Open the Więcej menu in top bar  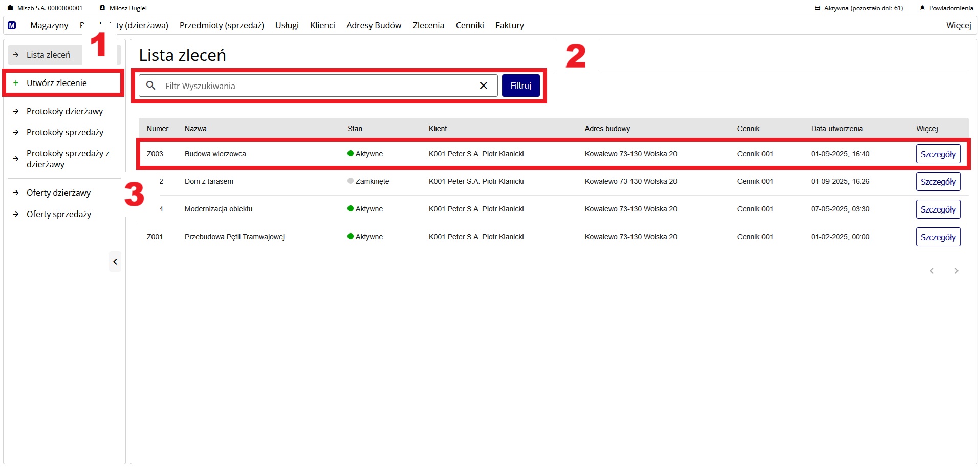[958, 25]
